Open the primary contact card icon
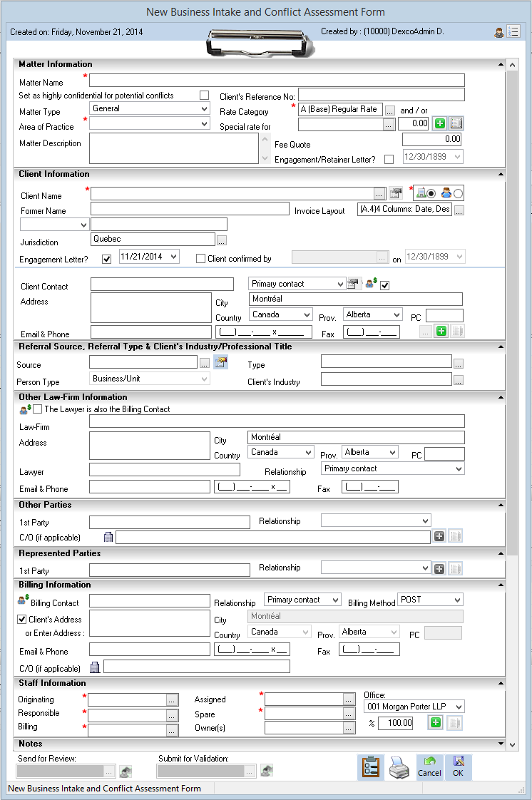This screenshot has width=532, height=800. 353,284
